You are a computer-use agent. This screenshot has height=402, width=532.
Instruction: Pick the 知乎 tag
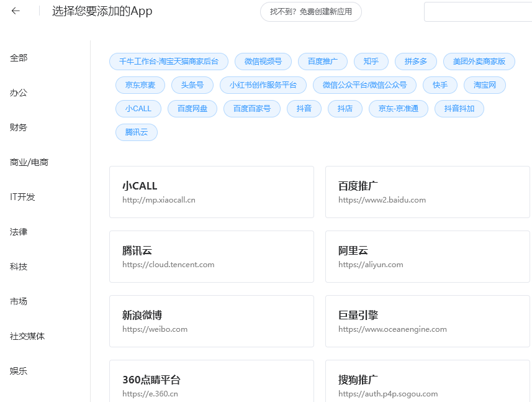(371, 62)
